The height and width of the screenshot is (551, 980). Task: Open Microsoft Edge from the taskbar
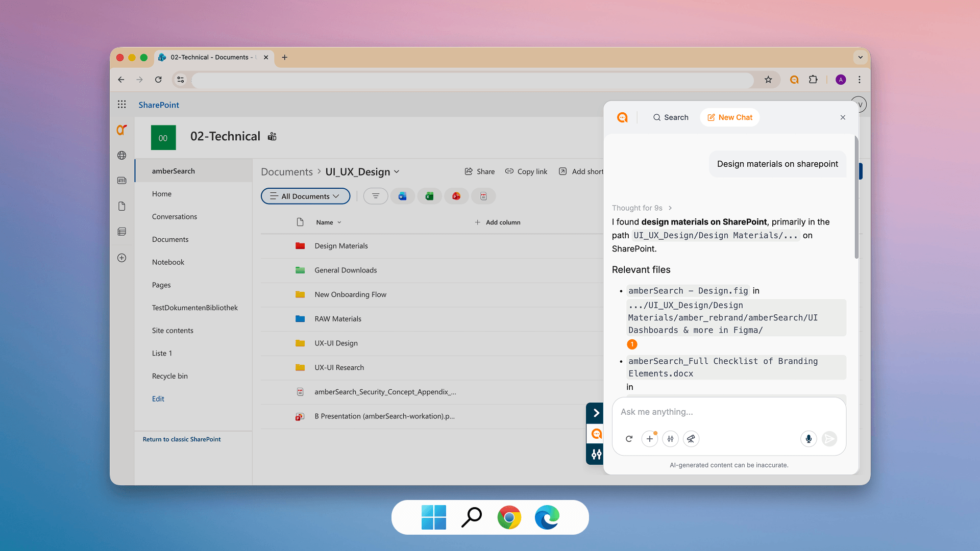coord(547,517)
